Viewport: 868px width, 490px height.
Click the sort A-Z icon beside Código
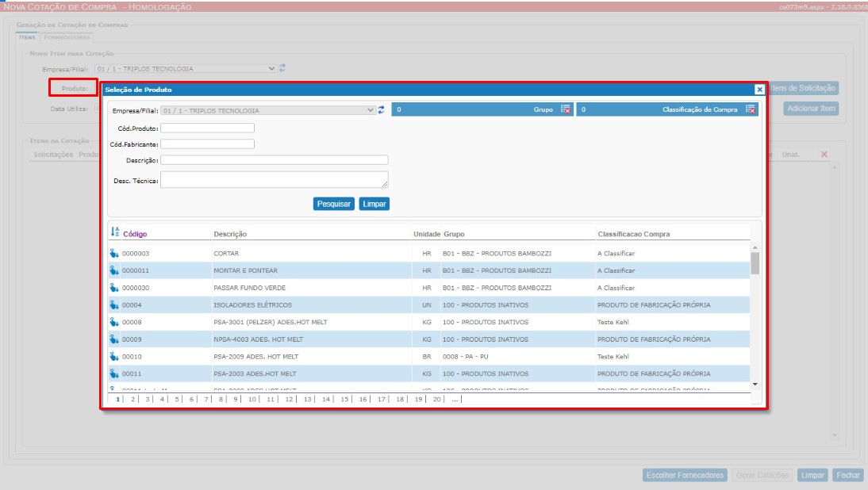pos(114,232)
